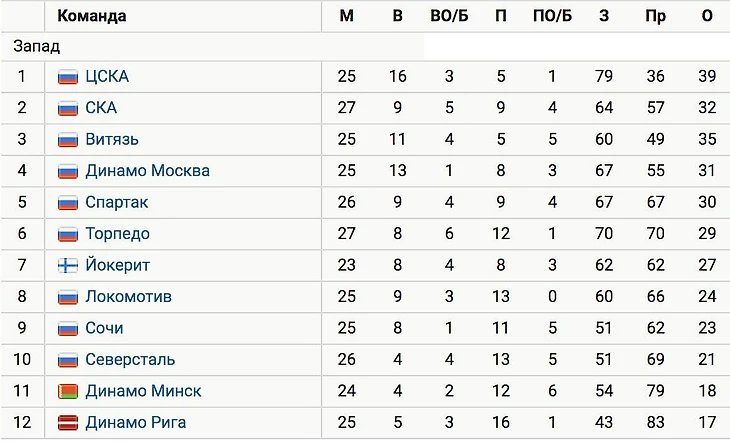Click the flag icon next to Витязь
The height and width of the screenshot is (443, 730).
(68, 140)
